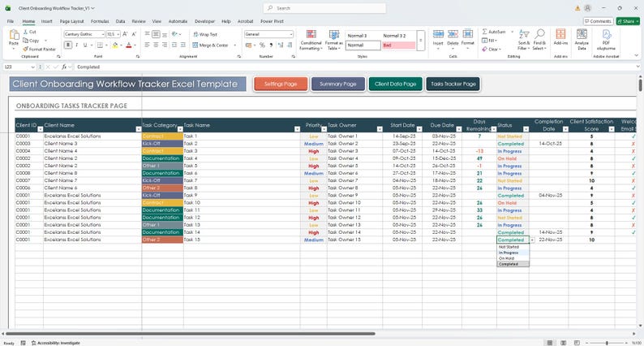Apply the Bad cell style

pos(398,45)
